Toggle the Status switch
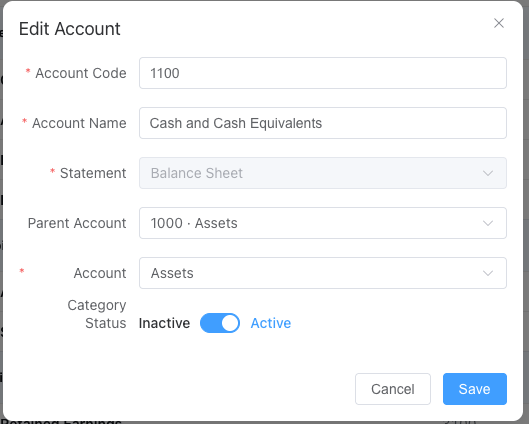The width and height of the screenshot is (529, 424). [x=220, y=323]
